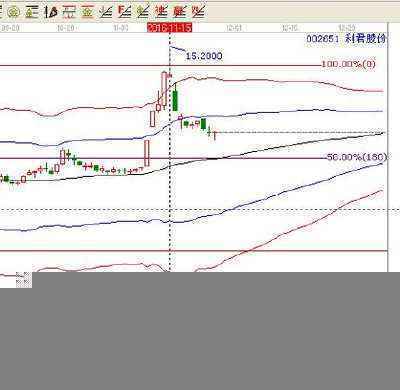Viewport: 400px width, 390px height.
Task: Click the round gold coin toolbar icon
Action: coord(13,12)
